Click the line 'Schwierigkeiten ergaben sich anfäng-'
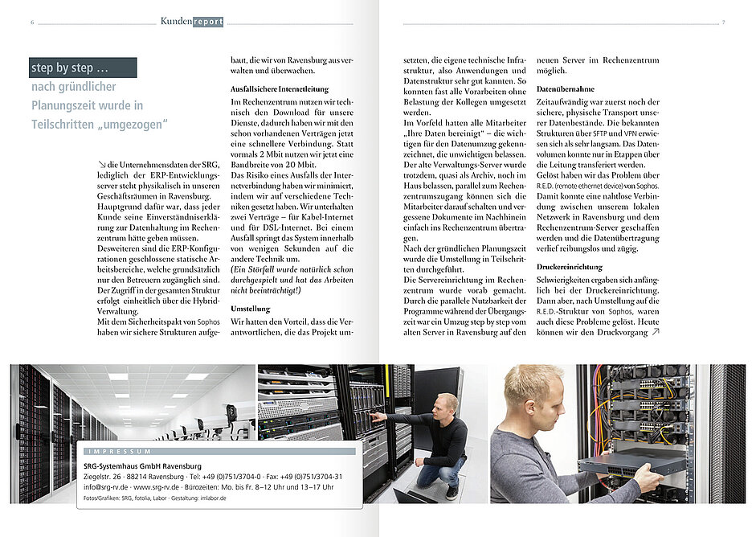Image resolution: width=756 pixels, height=537 pixels. point(598,280)
